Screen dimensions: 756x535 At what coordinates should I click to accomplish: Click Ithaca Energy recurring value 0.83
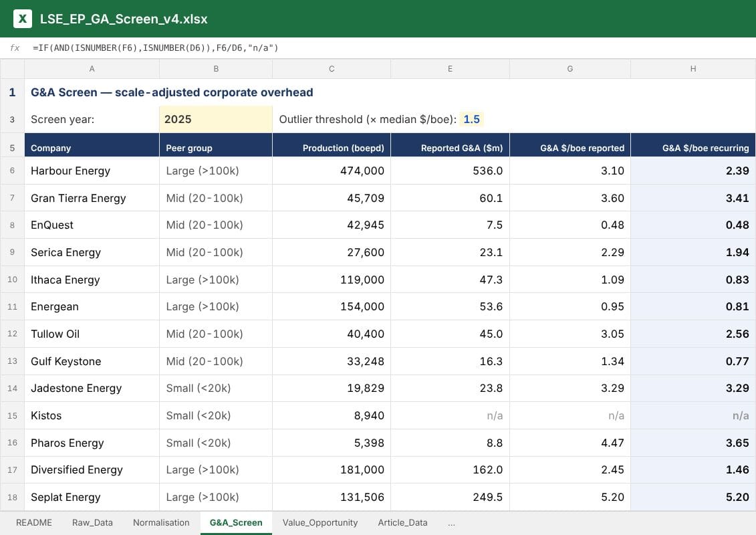(x=693, y=280)
